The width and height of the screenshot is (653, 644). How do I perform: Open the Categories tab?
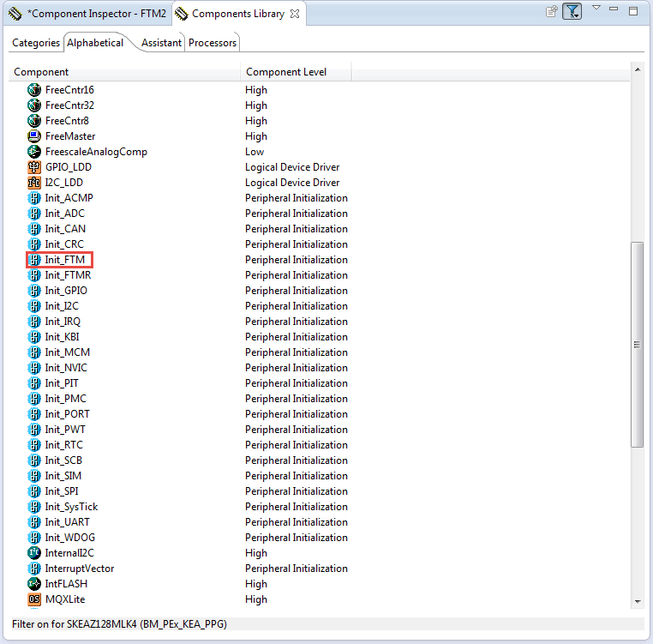[x=36, y=43]
